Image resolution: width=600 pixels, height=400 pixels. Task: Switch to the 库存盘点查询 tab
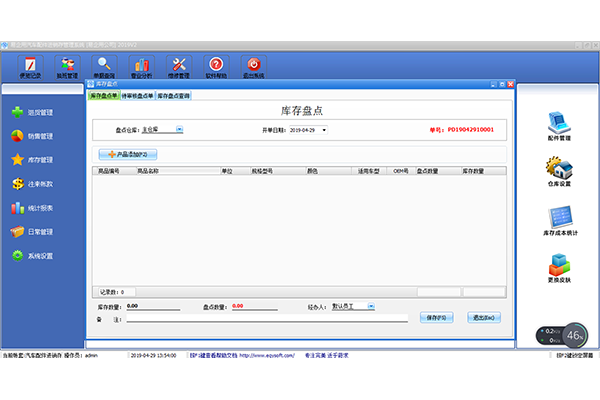174,96
